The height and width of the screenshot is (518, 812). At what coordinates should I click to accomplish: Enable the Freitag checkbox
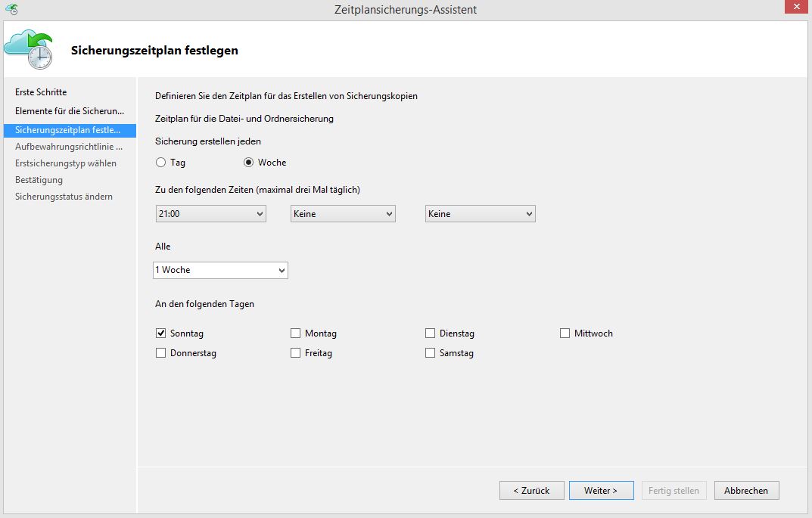(294, 352)
